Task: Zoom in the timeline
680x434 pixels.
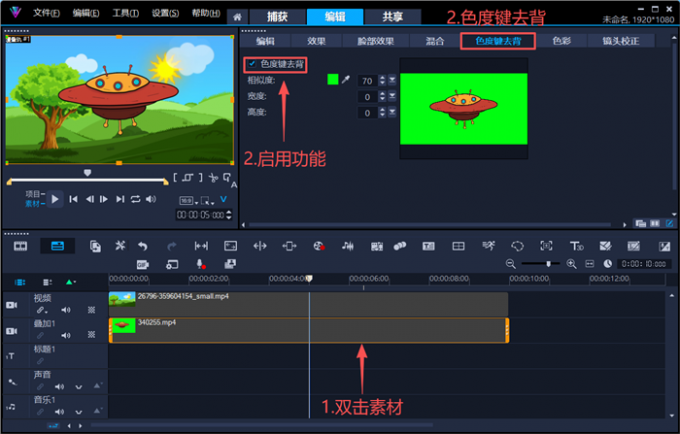Action: (571, 264)
